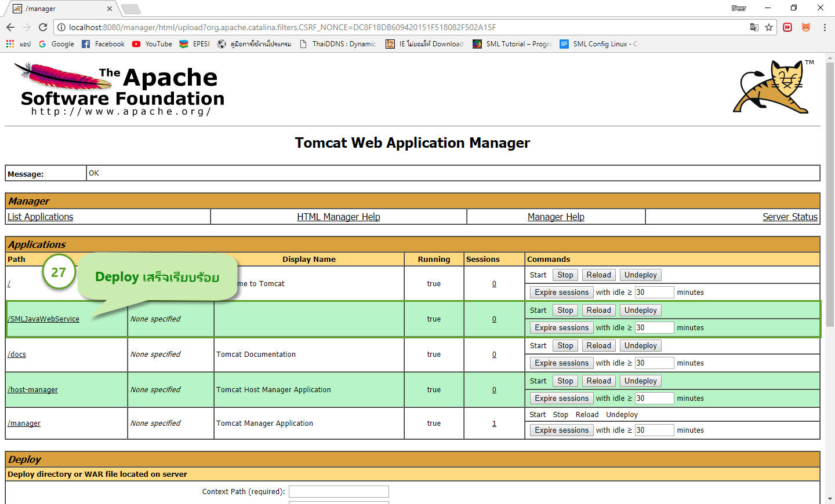
Task: Expire sessions for /SMLJavaWebService
Action: tap(562, 328)
